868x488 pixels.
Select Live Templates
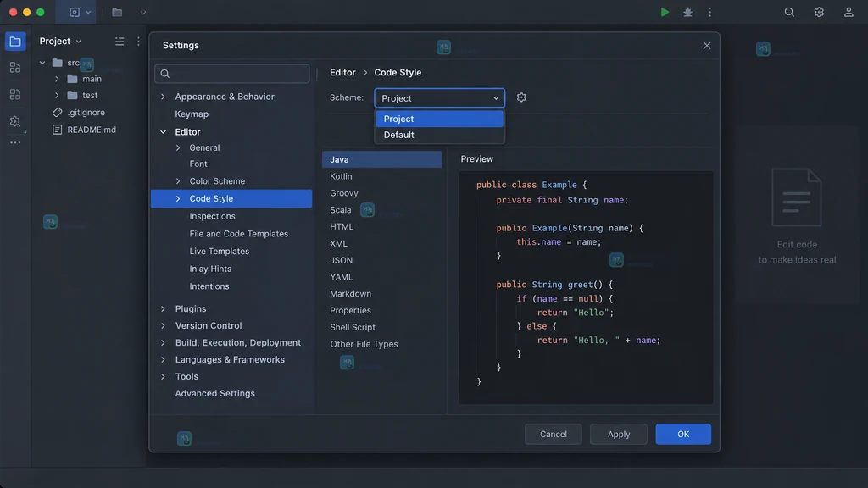pos(220,251)
